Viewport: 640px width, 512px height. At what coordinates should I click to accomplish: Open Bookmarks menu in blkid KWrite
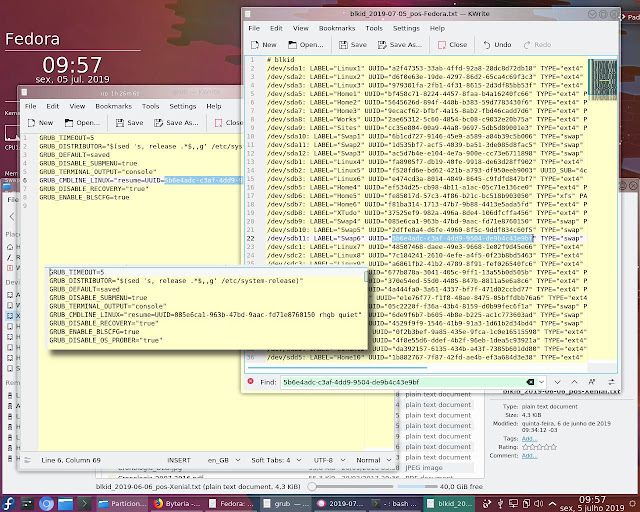[x=337, y=28]
